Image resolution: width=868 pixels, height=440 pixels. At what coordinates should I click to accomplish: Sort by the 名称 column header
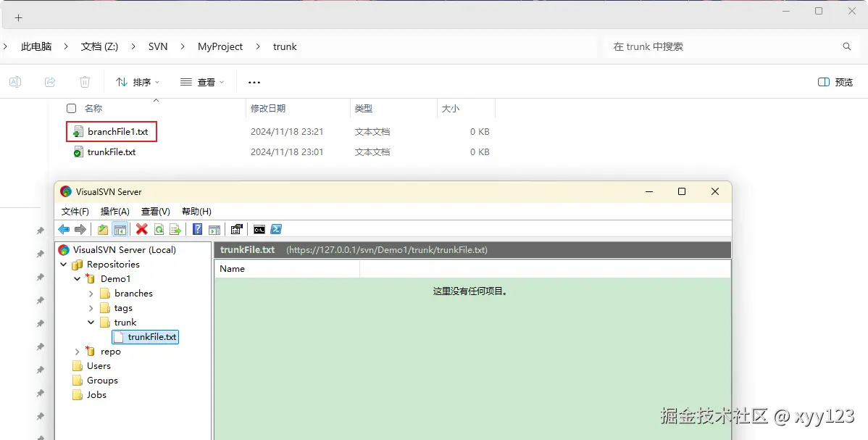pyautogui.click(x=93, y=109)
